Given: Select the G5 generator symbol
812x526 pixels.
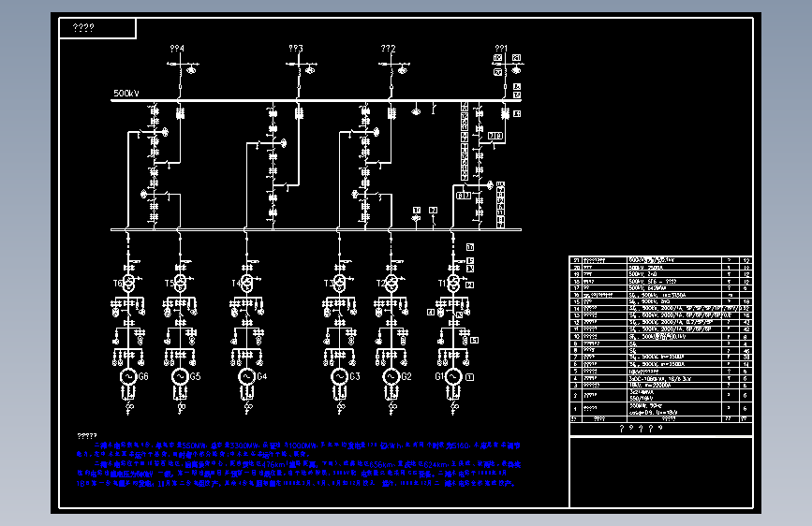Looking at the screenshot, I should pos(180,376).
